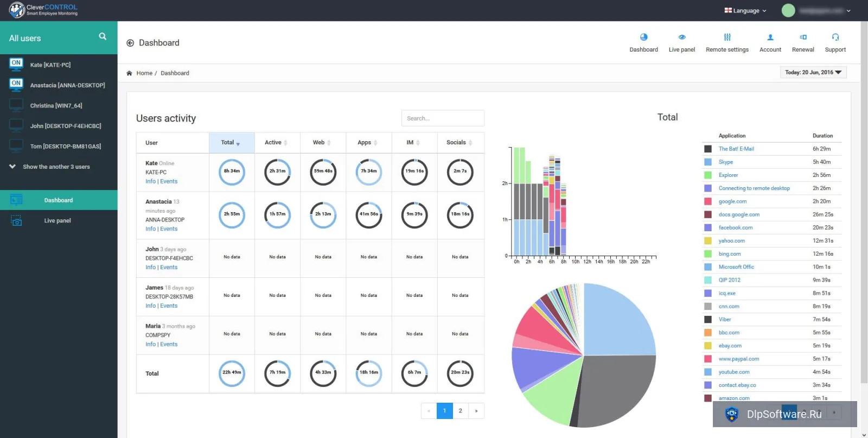Open Kate's Info link
Image resolution: width=868 pixels, height=438 pixels.
tap(150, 181)
